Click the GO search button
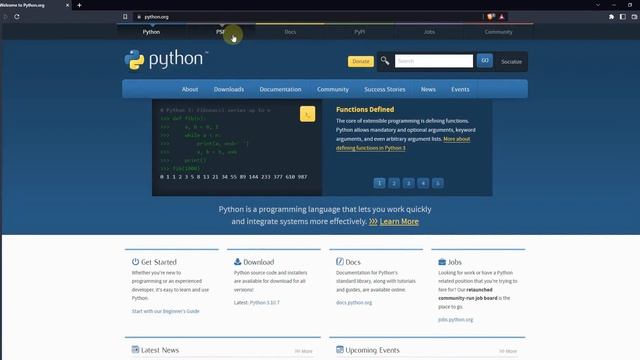Viewport: 640px width, 360px height. click(484, 60)
